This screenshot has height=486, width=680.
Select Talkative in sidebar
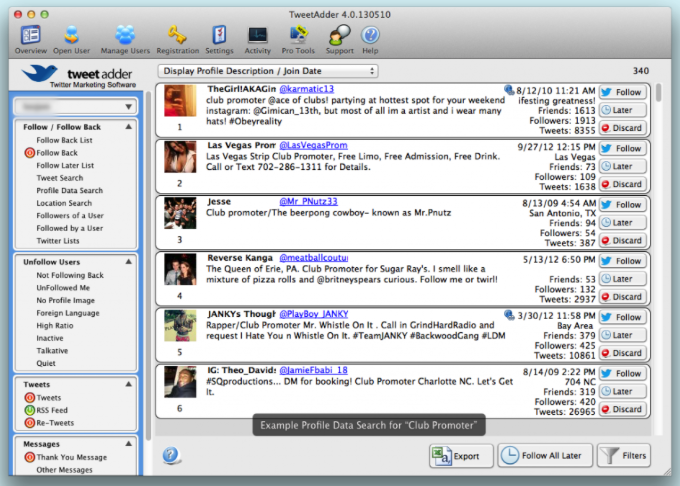pos(52,351)
